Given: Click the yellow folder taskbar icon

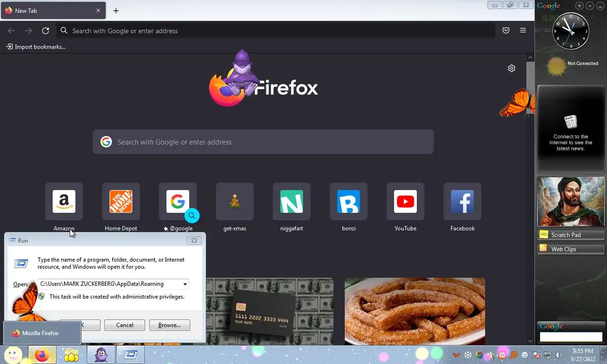Looking at the screenshot, I should tap(72, 355).
